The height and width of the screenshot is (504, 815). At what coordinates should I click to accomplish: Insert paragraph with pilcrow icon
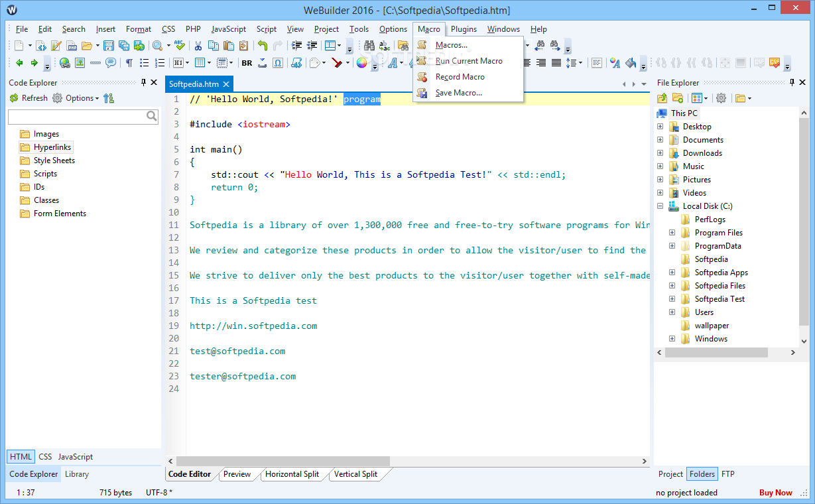[x=129, y=63]
